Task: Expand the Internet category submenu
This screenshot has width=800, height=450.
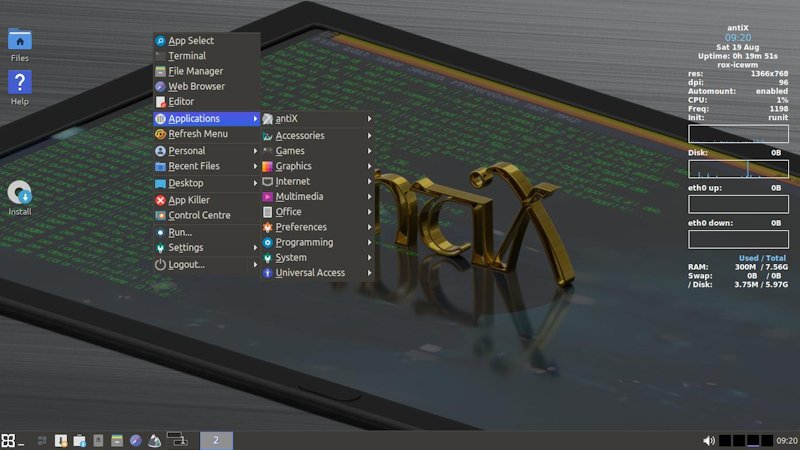Action: tap(317, 181)
